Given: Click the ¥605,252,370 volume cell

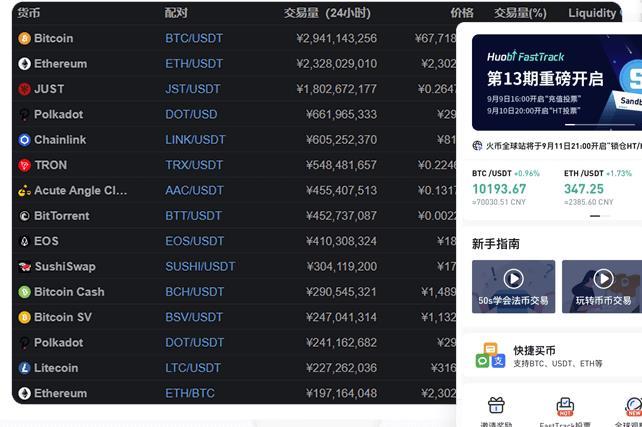Looking at the screenshot, I should [341, 140].
